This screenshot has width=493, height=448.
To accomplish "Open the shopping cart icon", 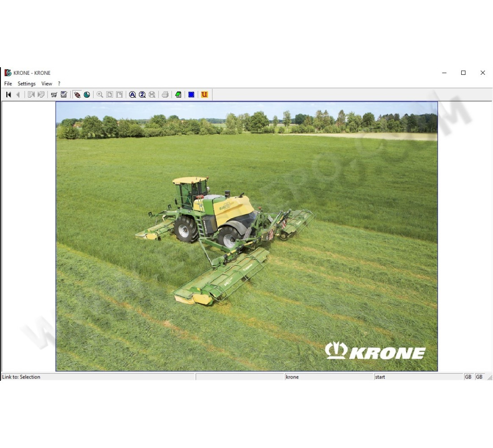I will coord(53,94).
